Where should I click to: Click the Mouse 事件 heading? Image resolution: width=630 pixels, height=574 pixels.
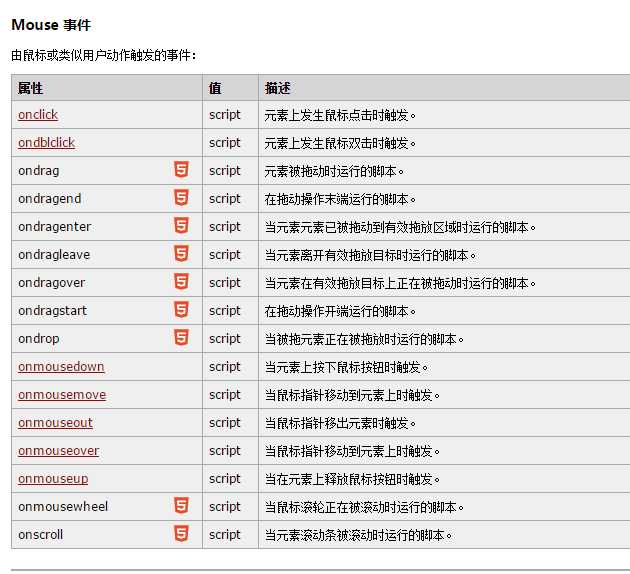[x=51, y=25]
